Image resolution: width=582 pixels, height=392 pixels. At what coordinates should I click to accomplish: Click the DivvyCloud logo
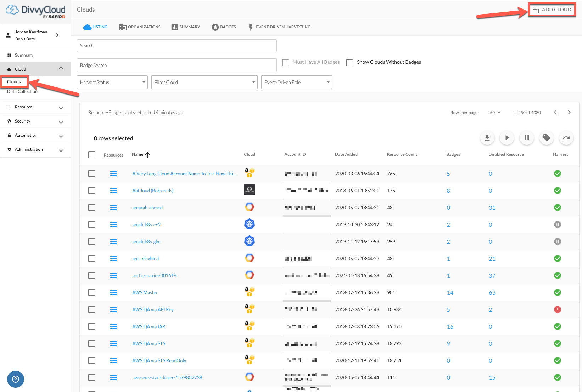(35, 11)
